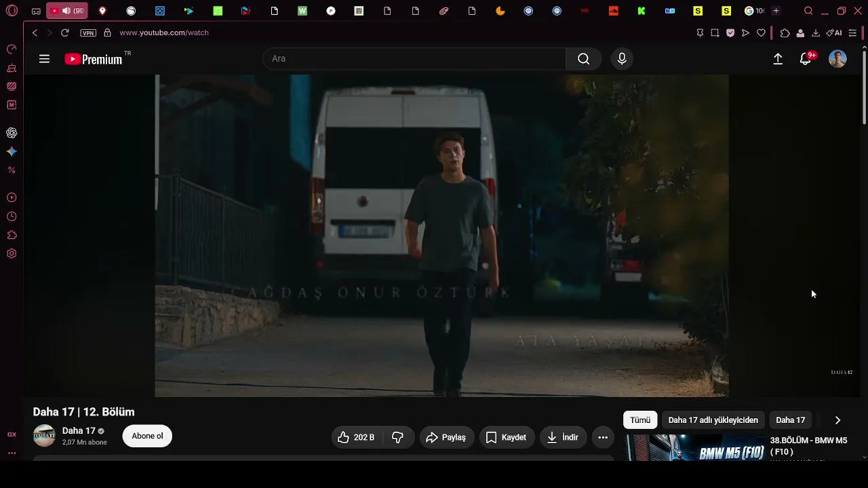Open the browser downloads icon
The image size is (868, 488).
[x=816, y=33]
